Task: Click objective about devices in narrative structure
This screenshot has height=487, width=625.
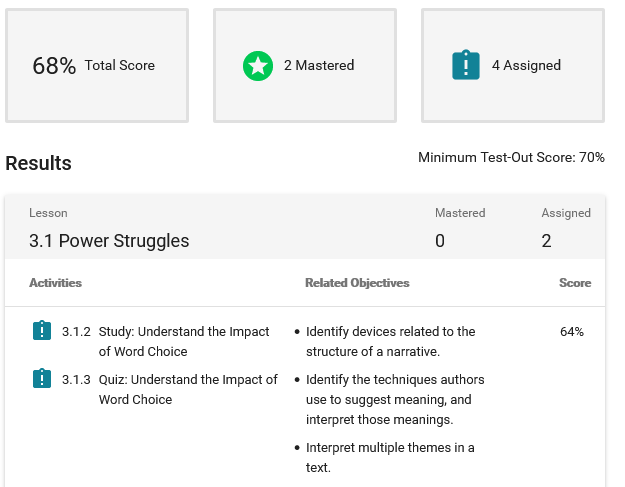Action: pos(390,342)
